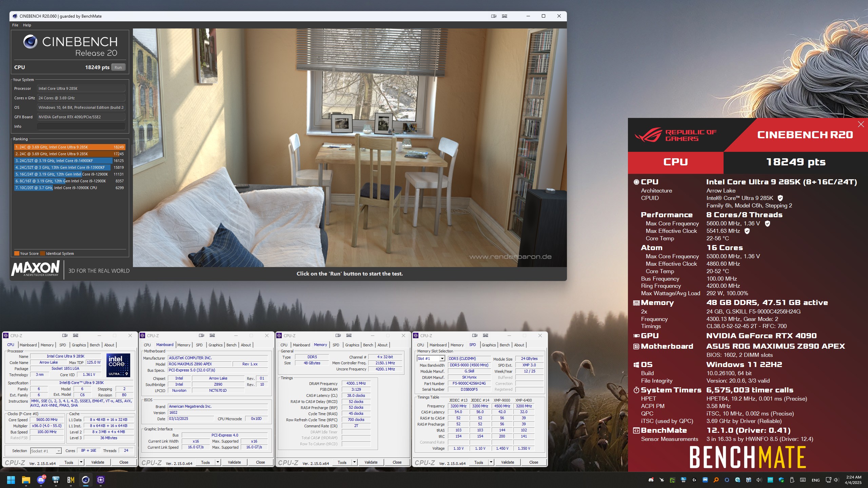Select ranking row with score 17245
This screenshot has height=488, width=868.
[70, 154]
